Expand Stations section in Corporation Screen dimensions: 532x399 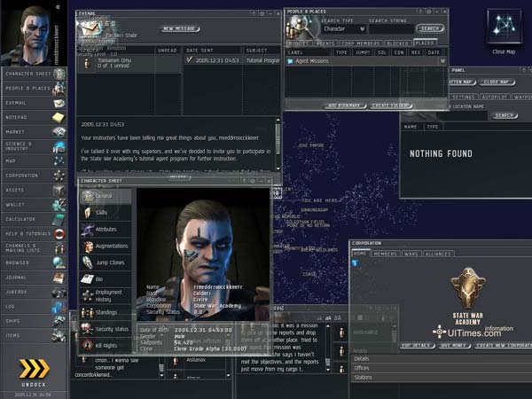pos(442,378)
